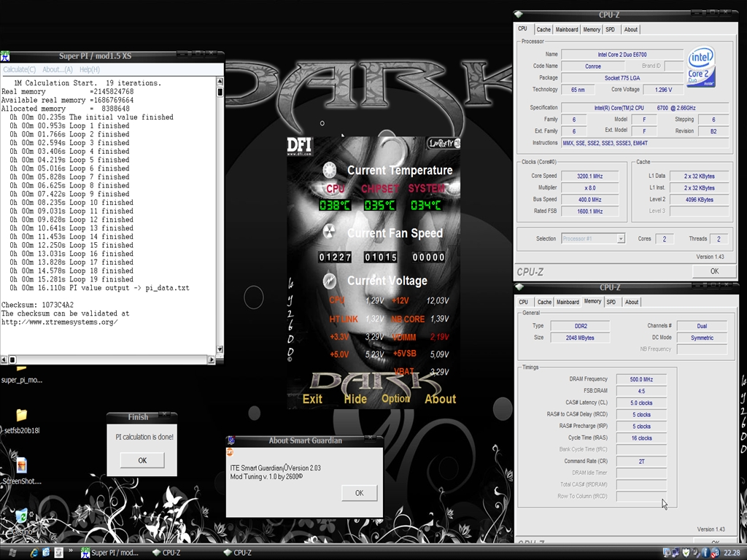Open the Help(H) menu in Super PI

coord(90,69)
